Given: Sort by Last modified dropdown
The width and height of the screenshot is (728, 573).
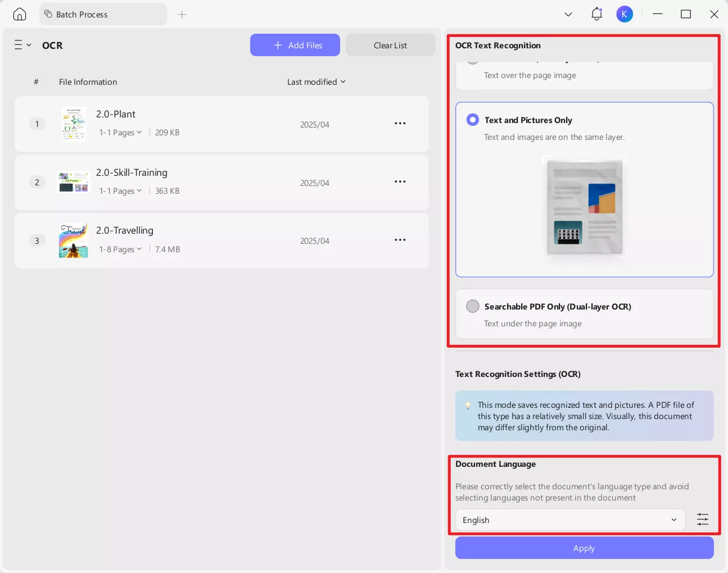Looking at the screenshot, I should tap(316, 82).
